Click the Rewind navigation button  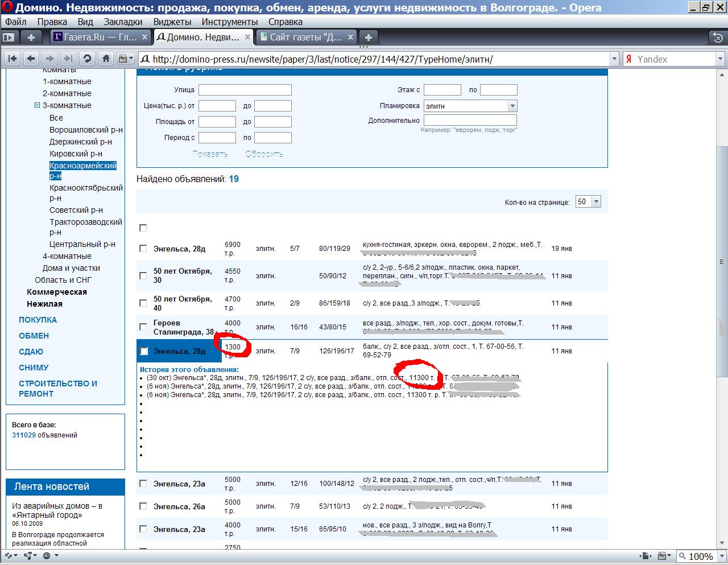point(13,59)
